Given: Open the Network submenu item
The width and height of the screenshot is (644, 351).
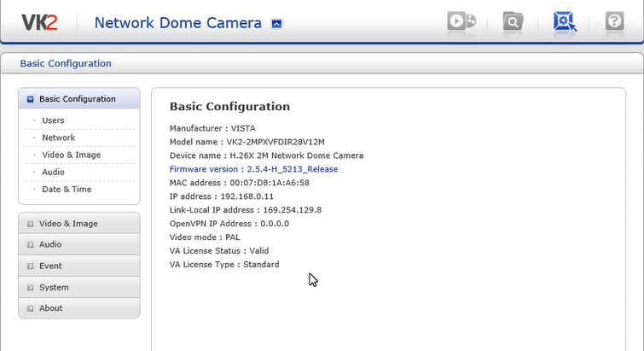Looking at the screenshot, I should tap(58, 137).
